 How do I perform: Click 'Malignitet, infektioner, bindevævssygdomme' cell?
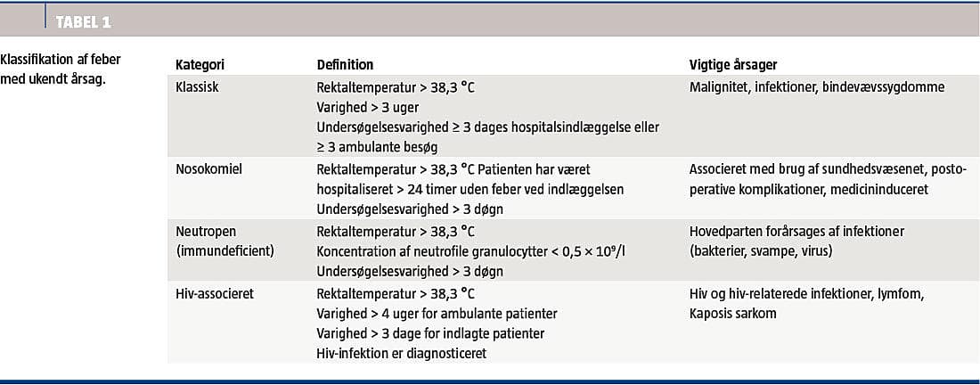tap(816, 88)
